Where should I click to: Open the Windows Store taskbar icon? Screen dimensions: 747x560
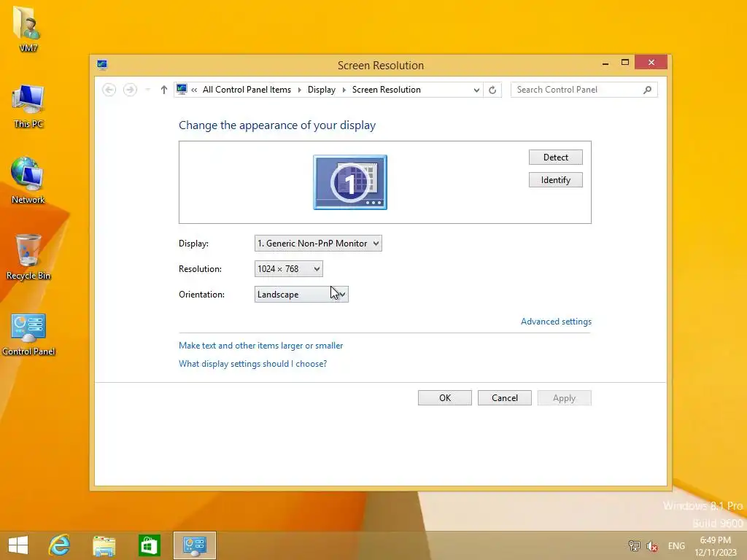tap(149, 545)
